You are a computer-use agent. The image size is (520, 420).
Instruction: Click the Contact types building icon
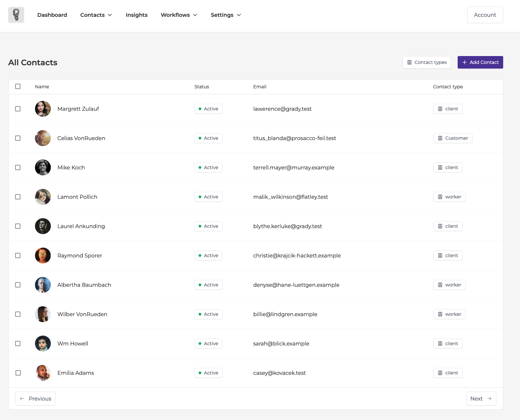[x=409, y=62]
